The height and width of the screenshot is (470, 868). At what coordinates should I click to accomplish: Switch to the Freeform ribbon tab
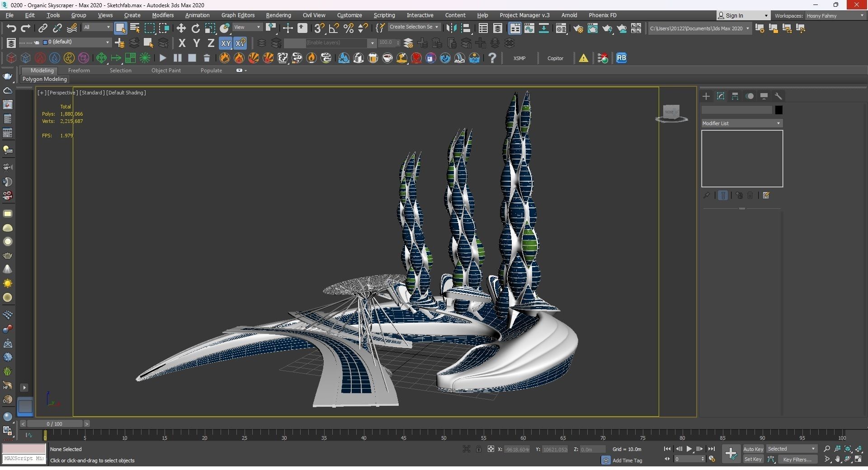[79, 70]
